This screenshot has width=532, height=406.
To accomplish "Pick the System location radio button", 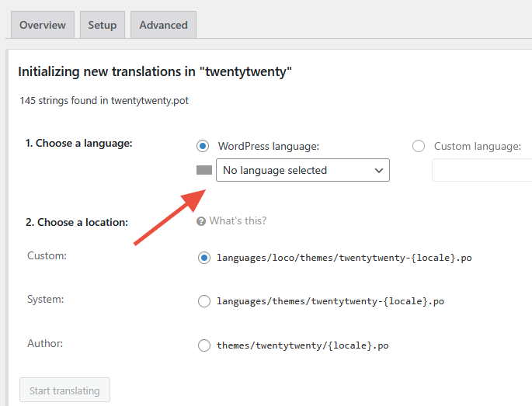I will tap(204, 301).
